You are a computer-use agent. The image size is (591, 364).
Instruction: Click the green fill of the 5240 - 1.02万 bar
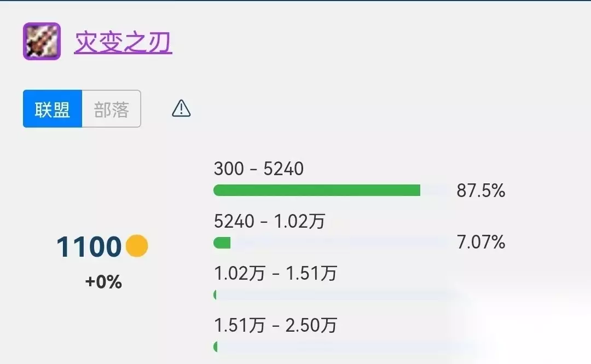click(222, 242)
